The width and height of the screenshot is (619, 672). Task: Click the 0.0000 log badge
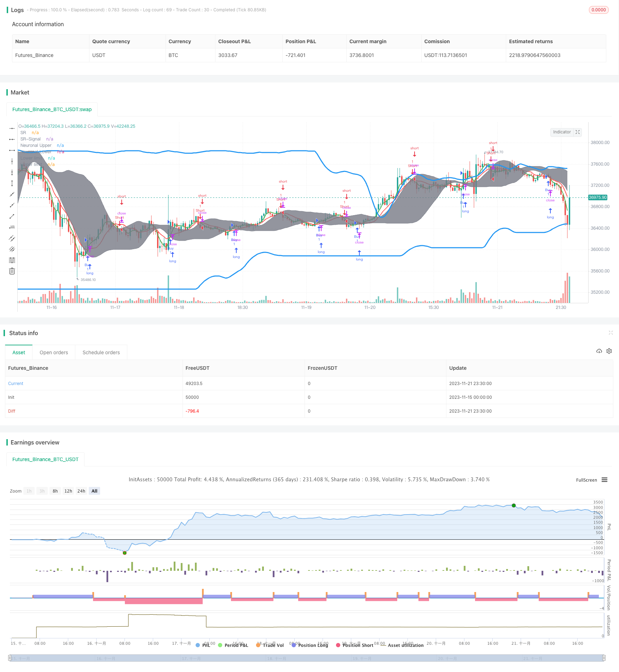point(598,10)
